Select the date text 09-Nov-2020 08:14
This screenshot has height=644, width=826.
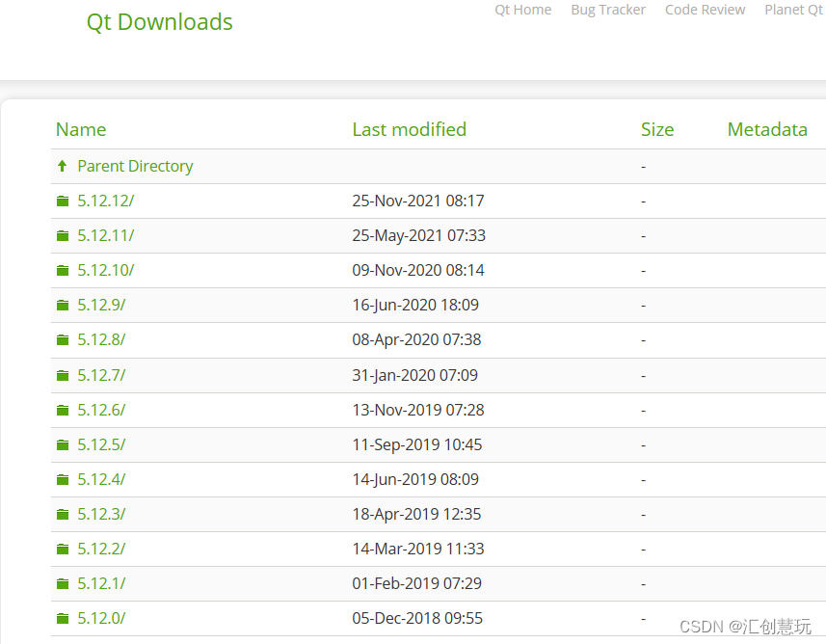coord(418,270)
